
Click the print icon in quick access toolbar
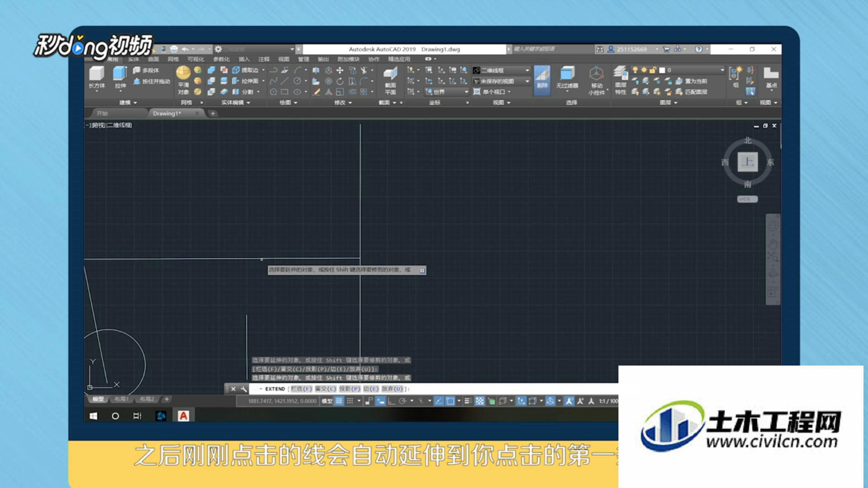tap(174, 49)
